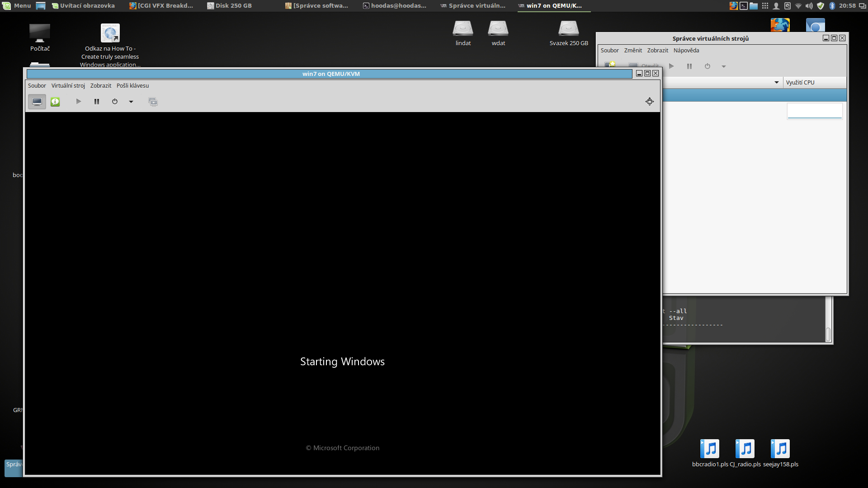This screenshot has height=488, width=868.
Task: Open the name column sort dropdown arrow
Action: tap(777, 83)
